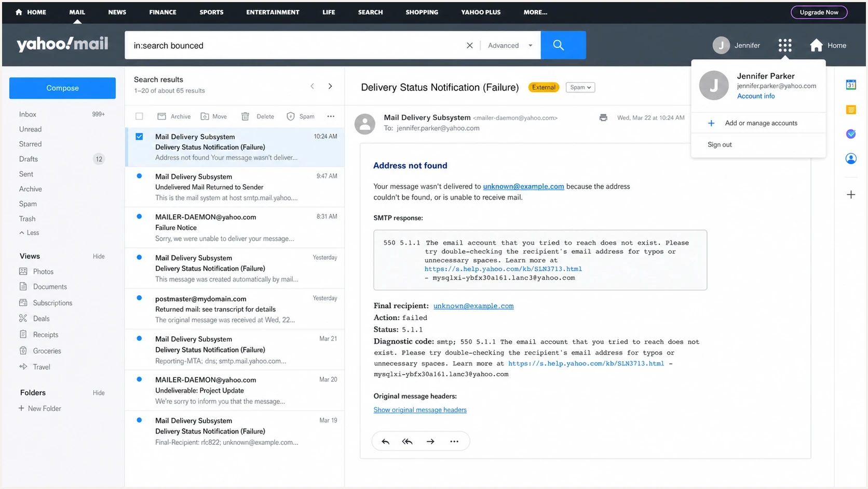The width and height of the screenshot is (868, 489).
Task: Click the Reply all icon
Action: [408, 442]
